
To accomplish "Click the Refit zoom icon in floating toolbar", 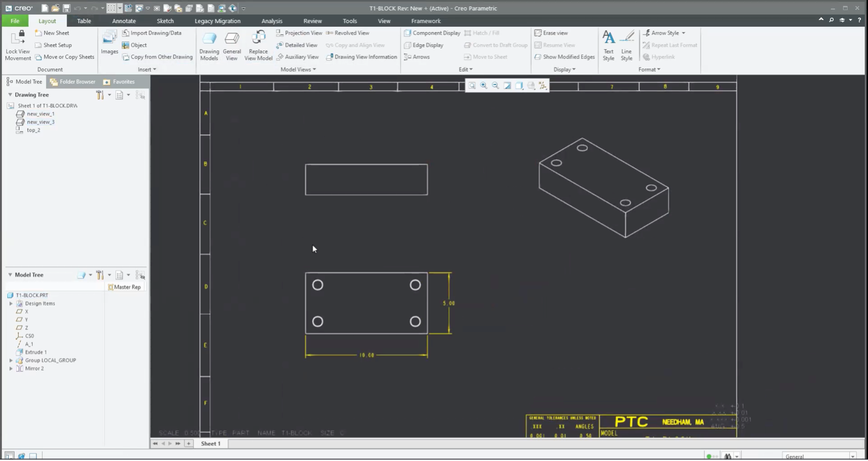I will click(472, 86).
